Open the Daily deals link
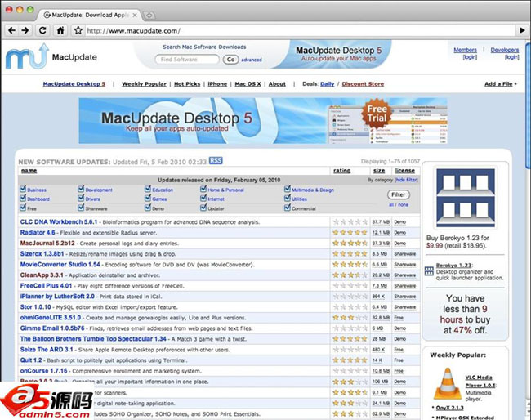The width and height of the screenshot is (531, 420). [x=327, y=84]
